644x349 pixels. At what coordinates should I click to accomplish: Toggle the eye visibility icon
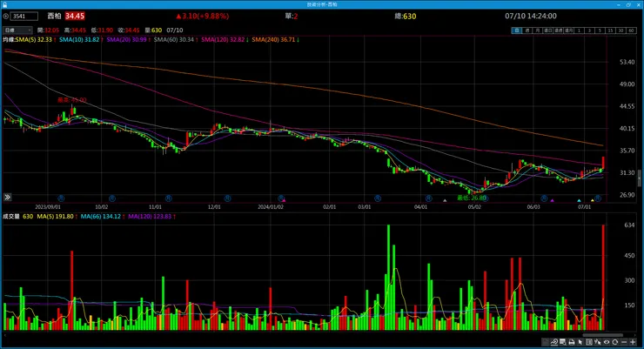[607, 342]
